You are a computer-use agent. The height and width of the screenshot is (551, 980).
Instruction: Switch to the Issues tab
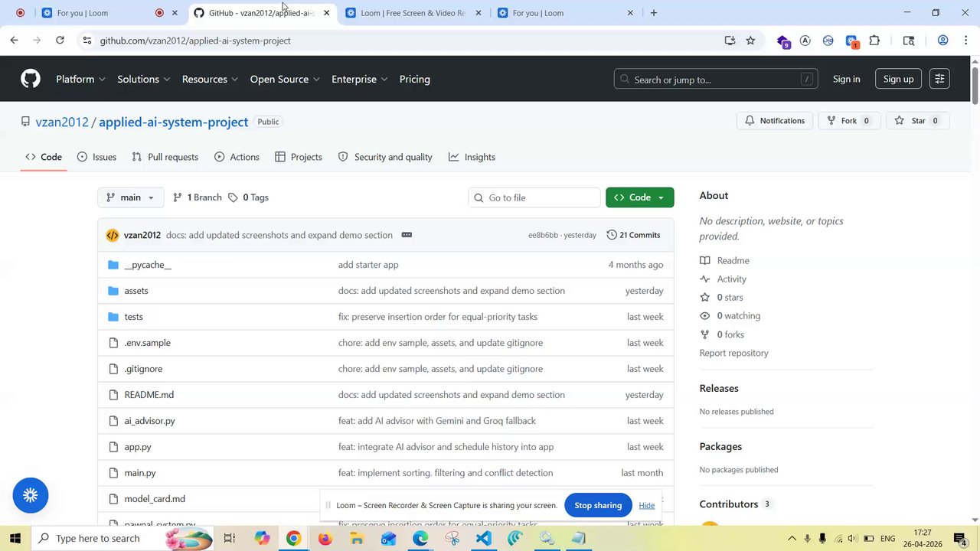tap(96, 157)
